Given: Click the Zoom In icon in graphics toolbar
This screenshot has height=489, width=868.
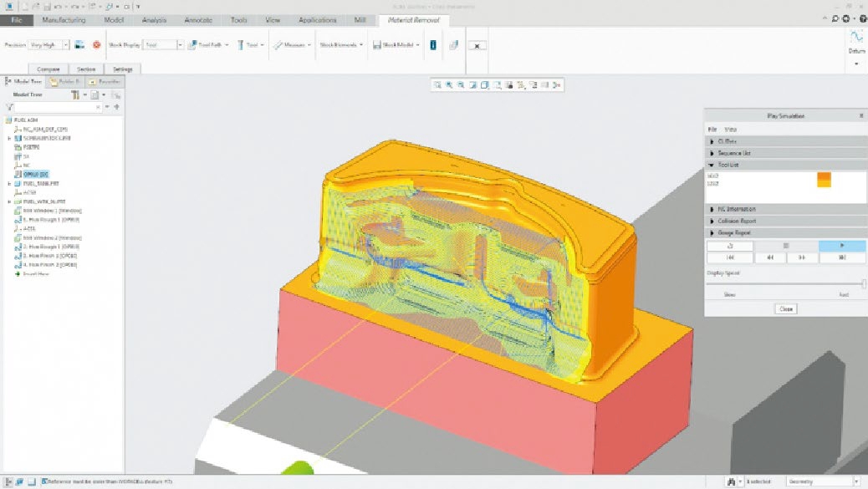Looking at the screenshot, I should click(450, 85).
